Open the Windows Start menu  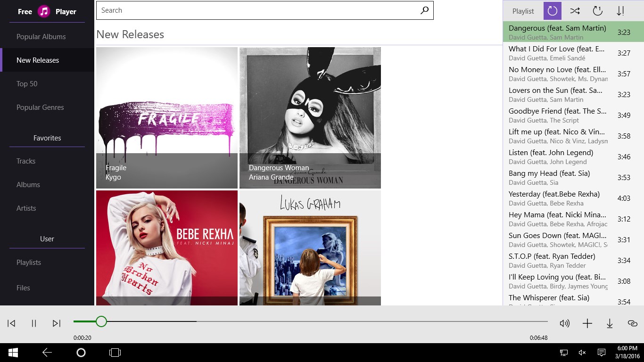coord(12,352)
